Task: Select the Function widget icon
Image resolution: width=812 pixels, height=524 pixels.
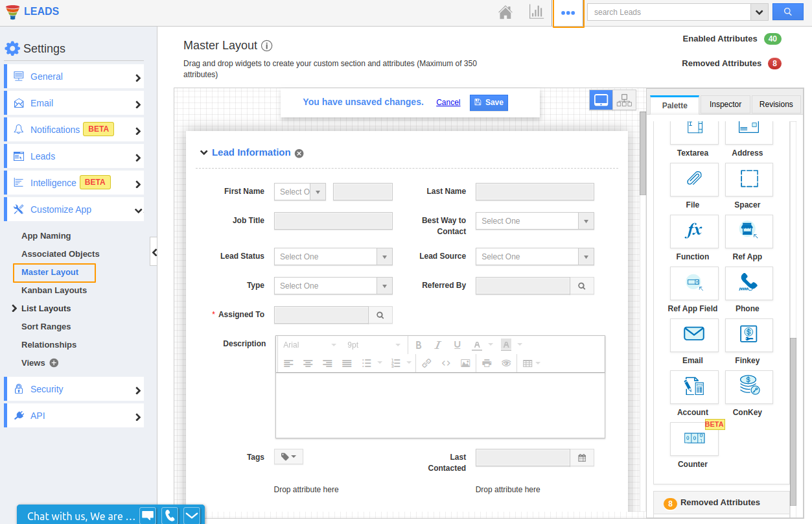Action: (x=693, y=231)
